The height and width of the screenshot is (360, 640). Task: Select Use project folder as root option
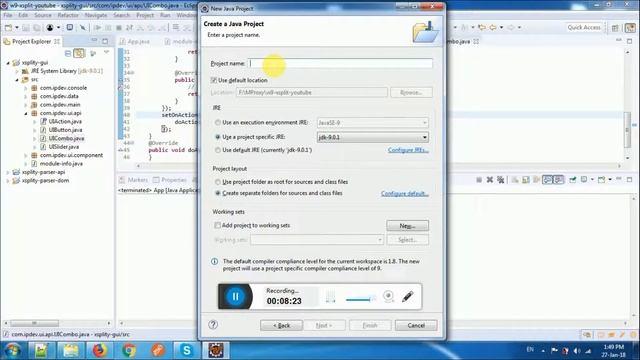pyautogui.click(x=218, y=182)
